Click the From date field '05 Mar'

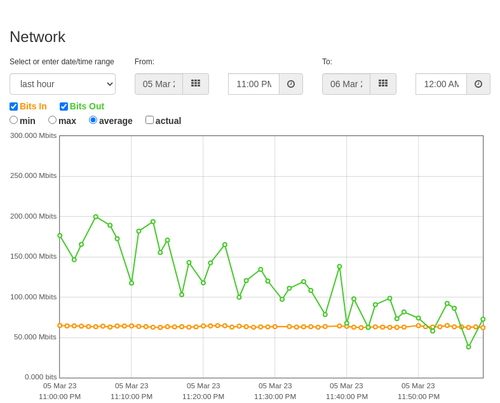(159, 84)
